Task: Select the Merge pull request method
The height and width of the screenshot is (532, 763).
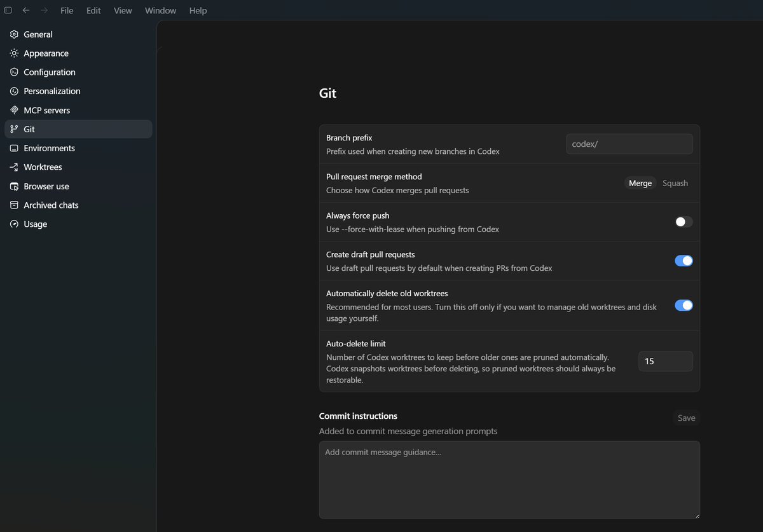Action: [x=640, y=183]
